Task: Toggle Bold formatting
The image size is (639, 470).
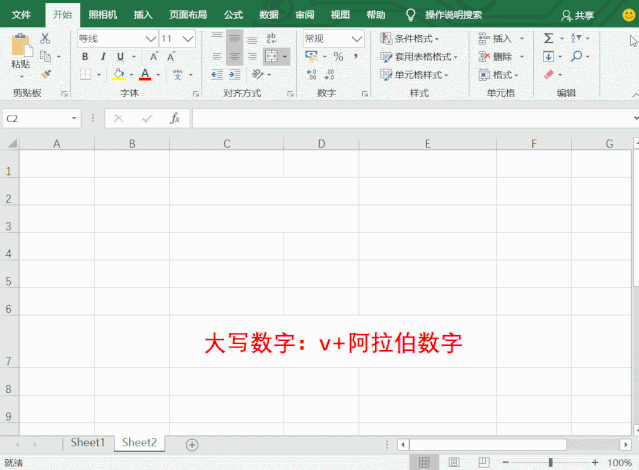Action: pos(85,57)
